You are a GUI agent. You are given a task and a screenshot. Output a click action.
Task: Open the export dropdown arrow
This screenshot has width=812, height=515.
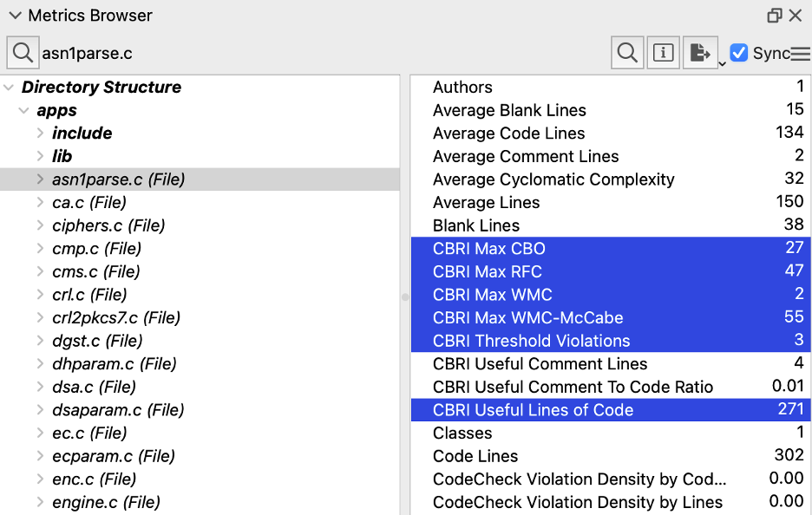pos(722,64)
